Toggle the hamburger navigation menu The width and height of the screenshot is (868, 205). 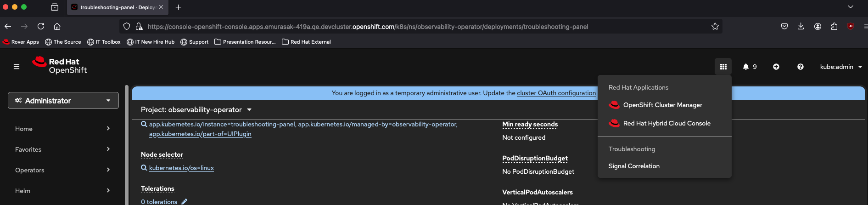tap(17, 67)
